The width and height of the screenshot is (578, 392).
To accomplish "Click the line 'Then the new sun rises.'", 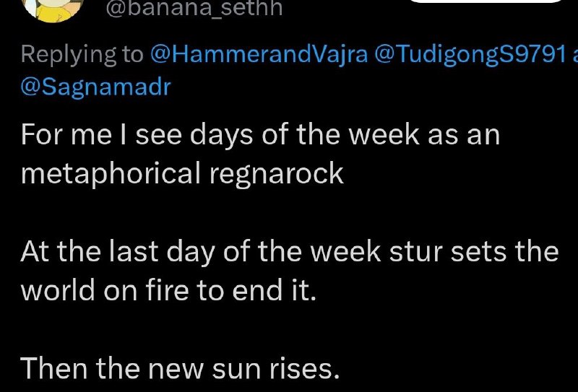I will pyautogui.click(x=180, y=369).
